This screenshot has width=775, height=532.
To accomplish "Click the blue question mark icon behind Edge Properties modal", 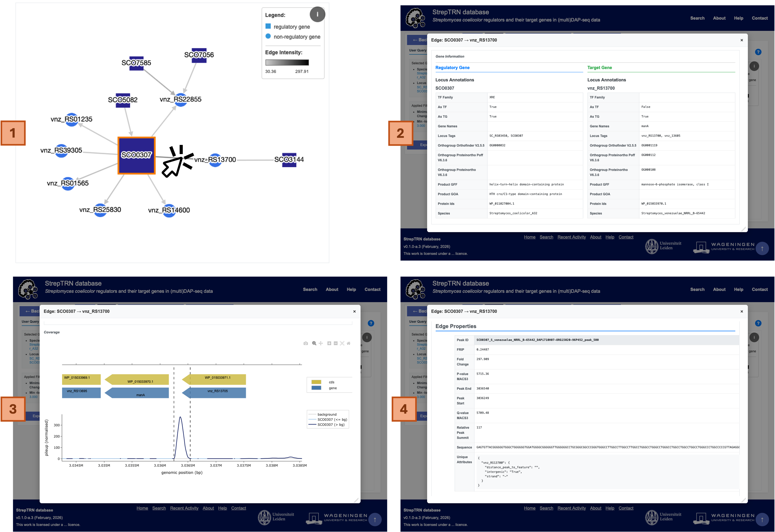I will tap(758, 323).
